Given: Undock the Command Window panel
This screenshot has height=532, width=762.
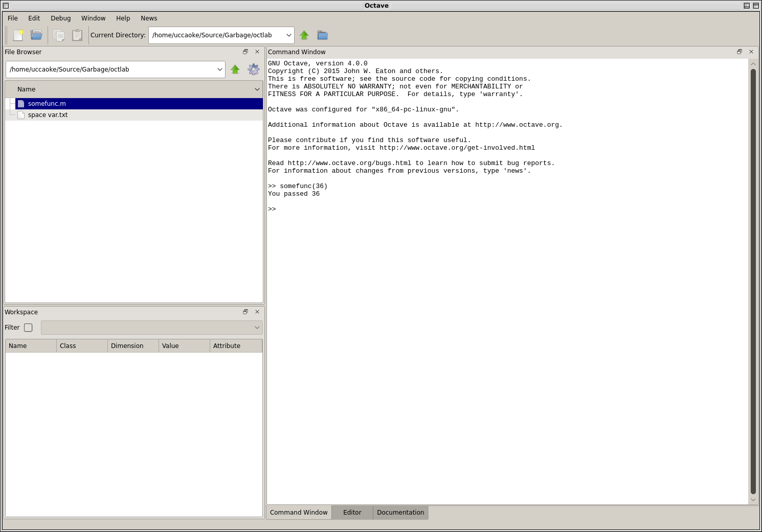Looking at the screenshot, I should [739, 52].
